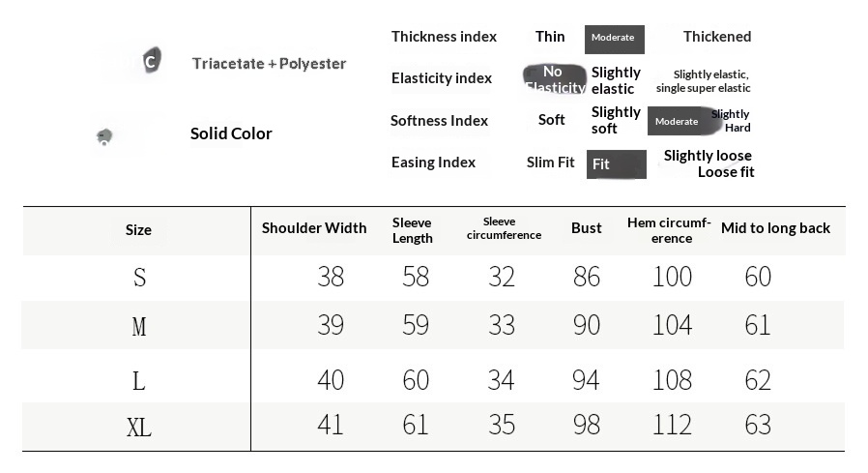The image size is (868, 473).
Task: Select the Slim Fit easing option
Action: [550, 163]
